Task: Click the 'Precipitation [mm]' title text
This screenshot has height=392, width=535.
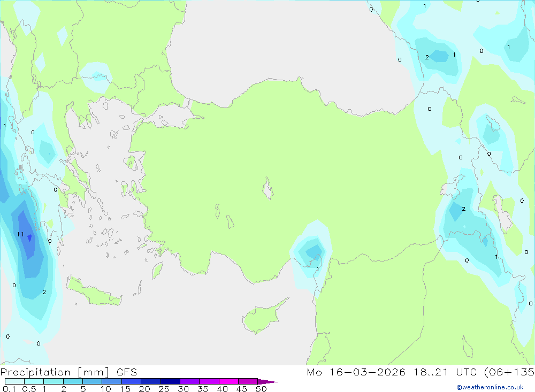Action: (55, 372)
